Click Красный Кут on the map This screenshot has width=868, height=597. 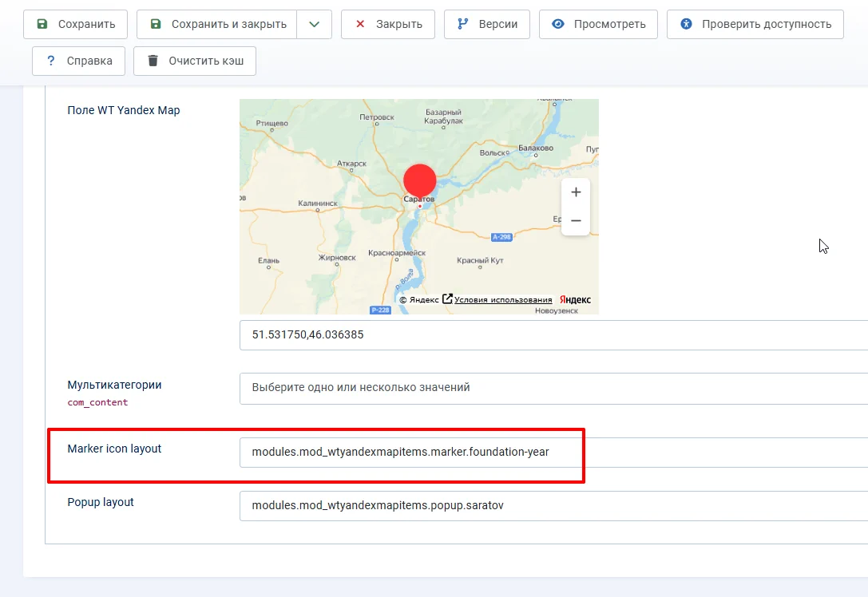[480, 260]
